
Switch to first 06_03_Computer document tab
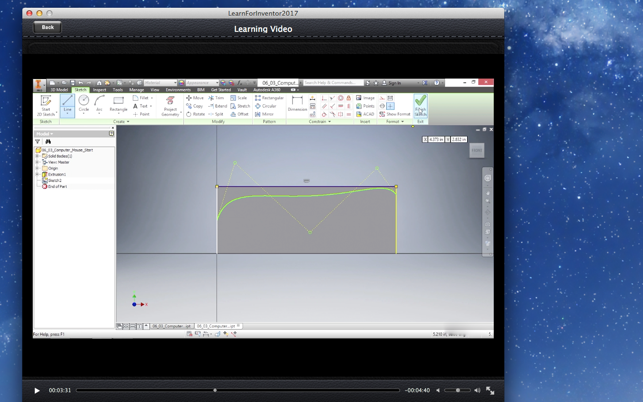click(172, 326)
